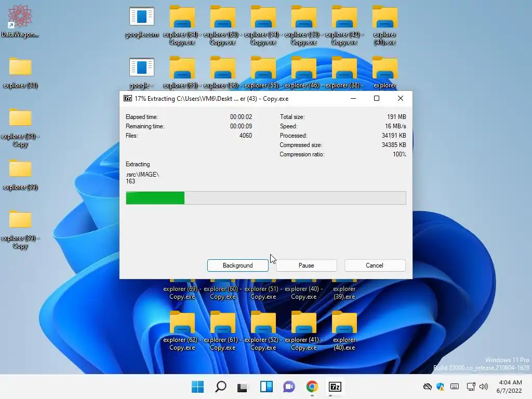This screenshot has width=532, height=399.
Task: Send the extraction to Background
Action: pyautogui.click(x=237, y=265)
